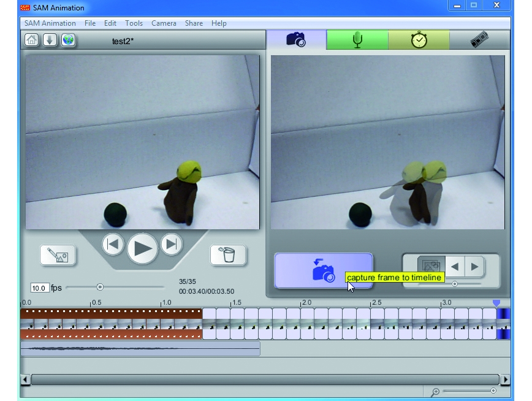Click onion skin right arrow
Image resolution: width=532 pixels, height=401 pixels.
(474, 267)
